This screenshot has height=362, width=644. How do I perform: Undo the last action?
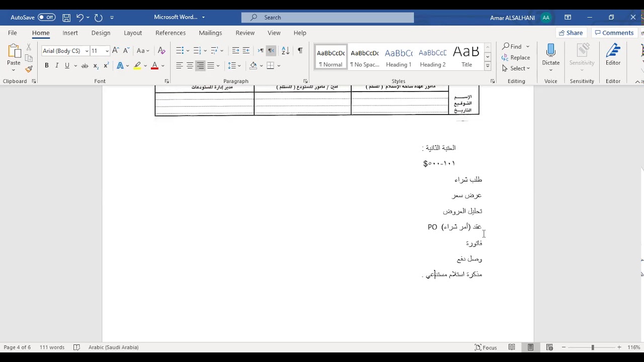click(x=79, y=18)
